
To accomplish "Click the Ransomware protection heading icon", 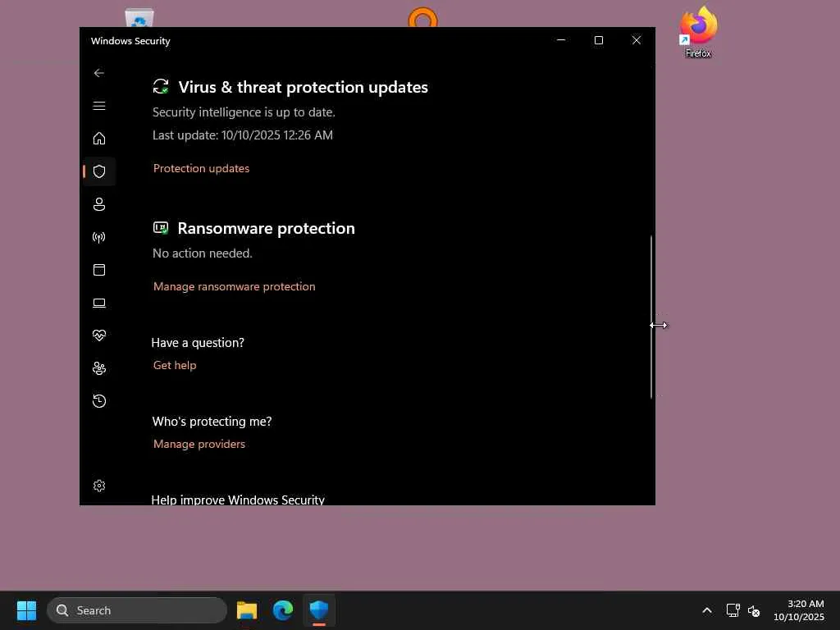I will 161,228.
